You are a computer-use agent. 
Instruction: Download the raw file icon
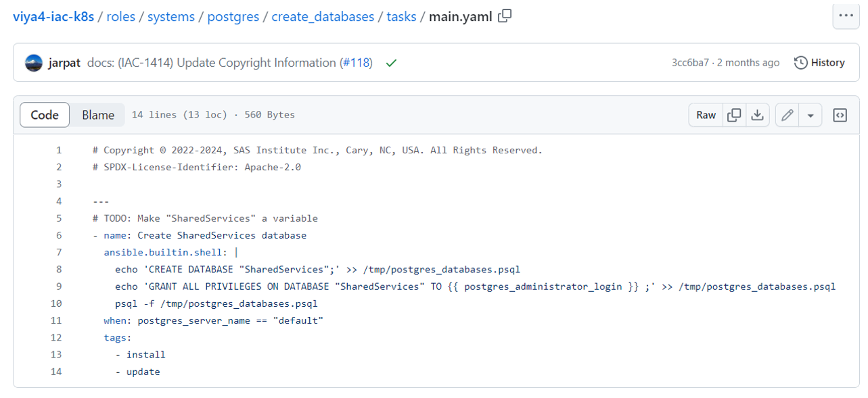click(x=758, y=115)
